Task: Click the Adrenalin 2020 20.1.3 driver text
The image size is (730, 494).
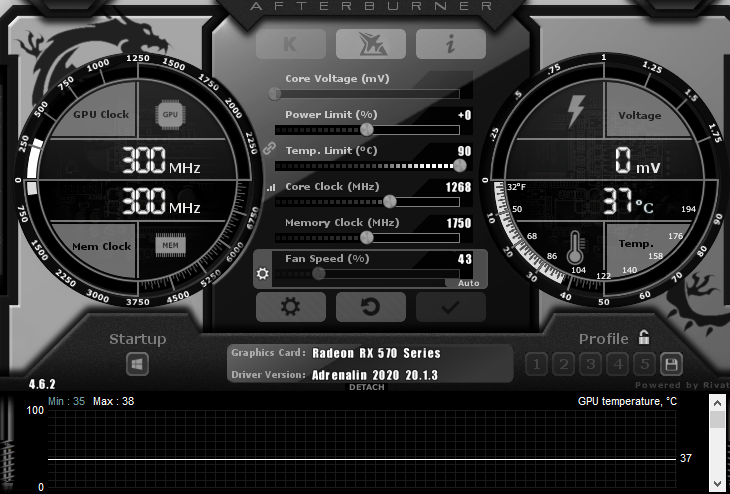Action: [375, 375]
